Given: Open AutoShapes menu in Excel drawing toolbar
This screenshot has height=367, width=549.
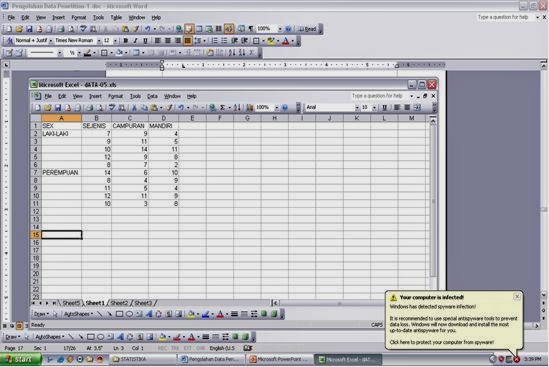Looking at the screenshot, I should click(78, 314).
